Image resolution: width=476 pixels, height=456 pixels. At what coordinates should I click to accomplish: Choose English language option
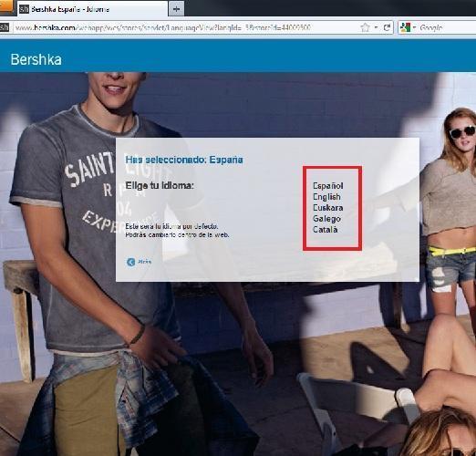coord(326,197)
